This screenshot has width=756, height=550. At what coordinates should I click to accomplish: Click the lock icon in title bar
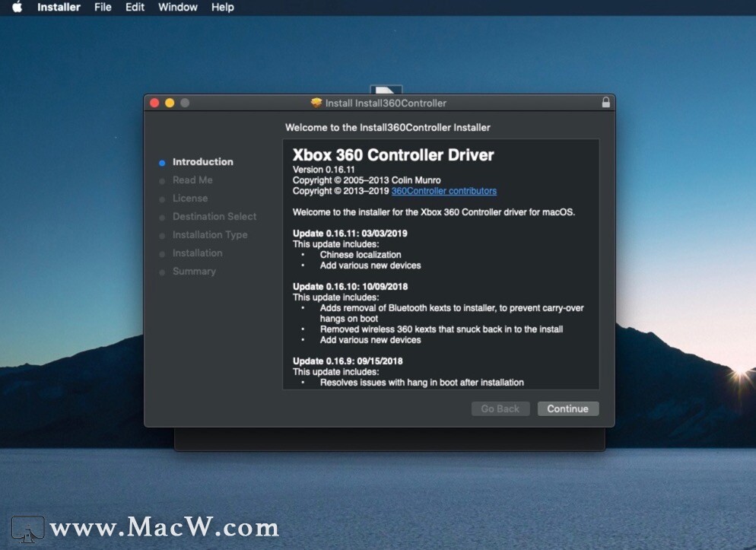[605, 103]
